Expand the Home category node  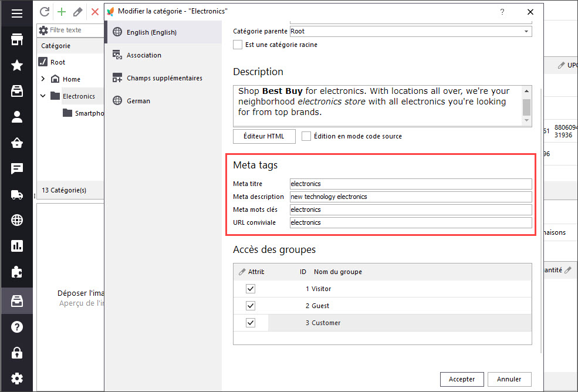43,79
